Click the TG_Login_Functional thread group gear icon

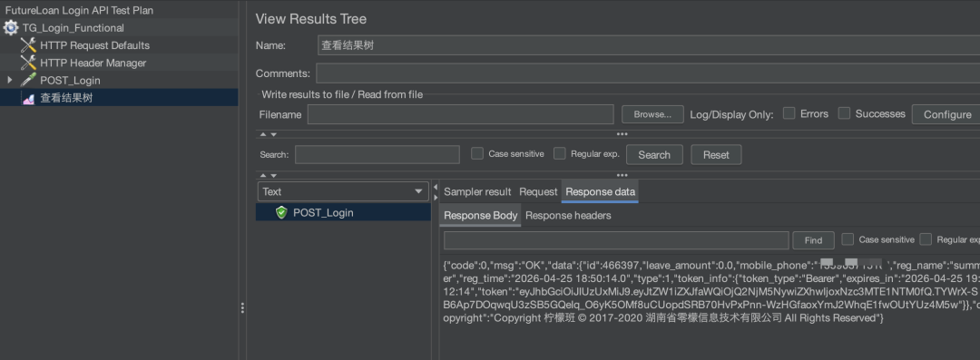[x=11, y=28]
